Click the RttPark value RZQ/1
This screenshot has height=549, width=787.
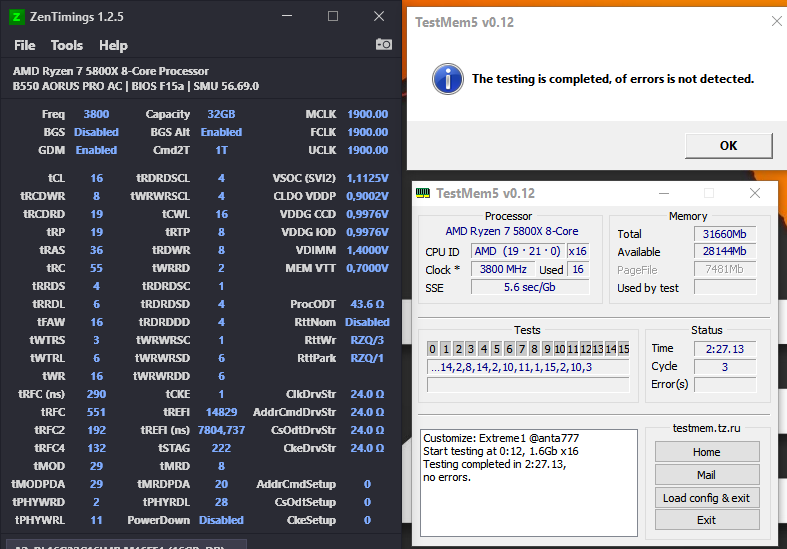click(367, 358)
